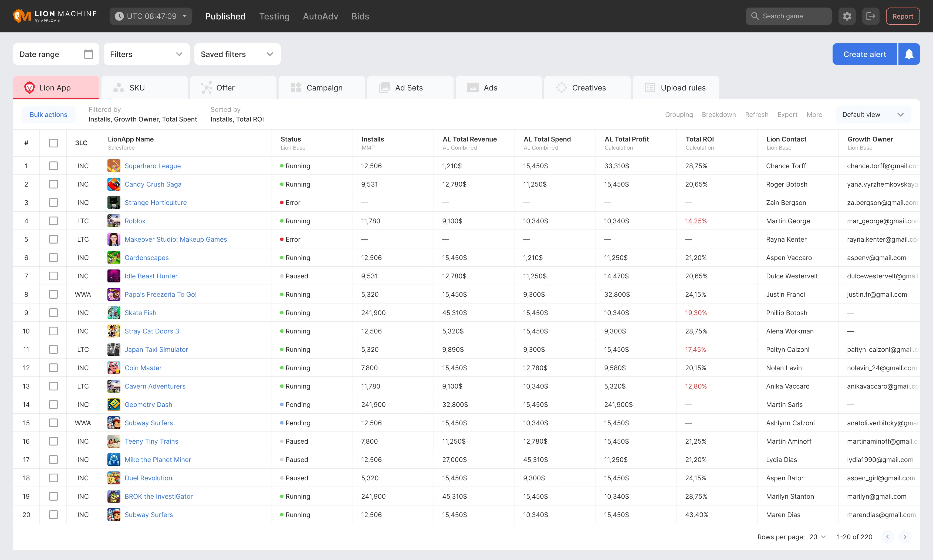Click the Create alert button
Screen dimensions: 933x560
865,54
